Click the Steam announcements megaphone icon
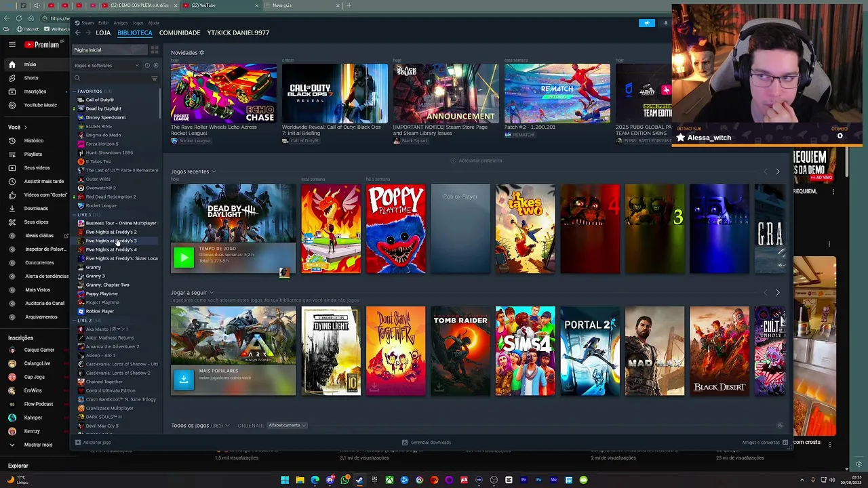The image size is (868, 488). click(x=646, y=23)
